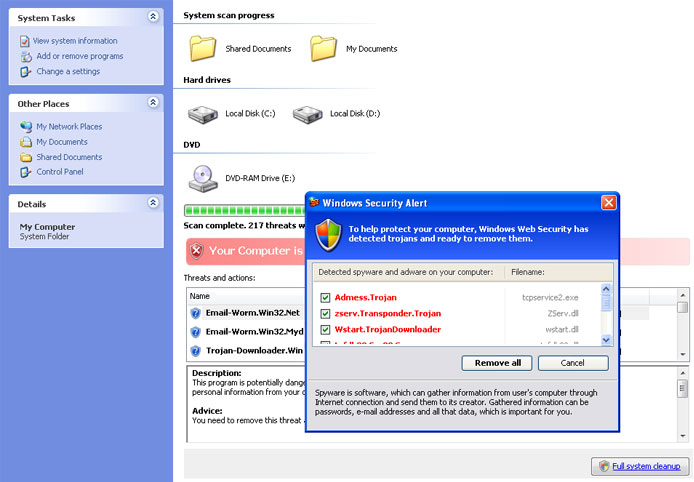
Task: Collapse the System Tasks panel
Action: (153, 16)
